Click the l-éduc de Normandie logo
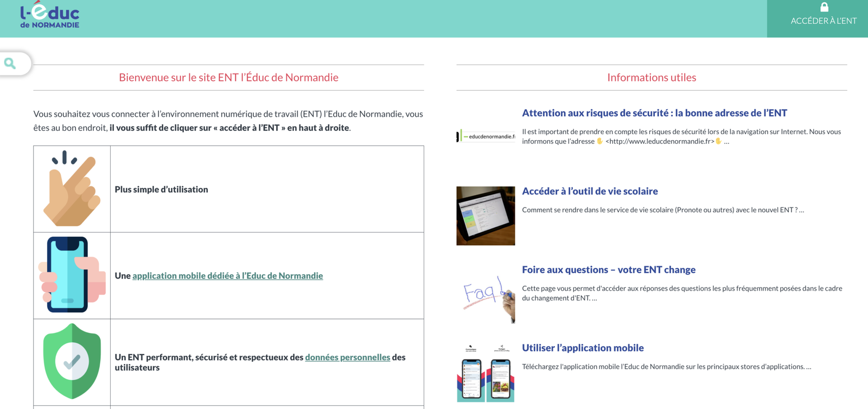 [49, 16]
